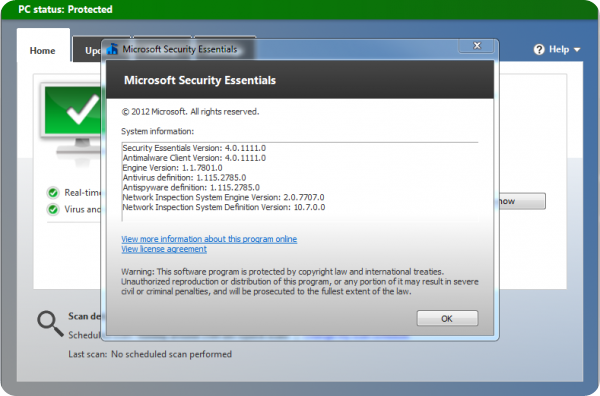600x396 pixels.
Task: Click the Help question mark icon
Action: click(x=539, y=50)
